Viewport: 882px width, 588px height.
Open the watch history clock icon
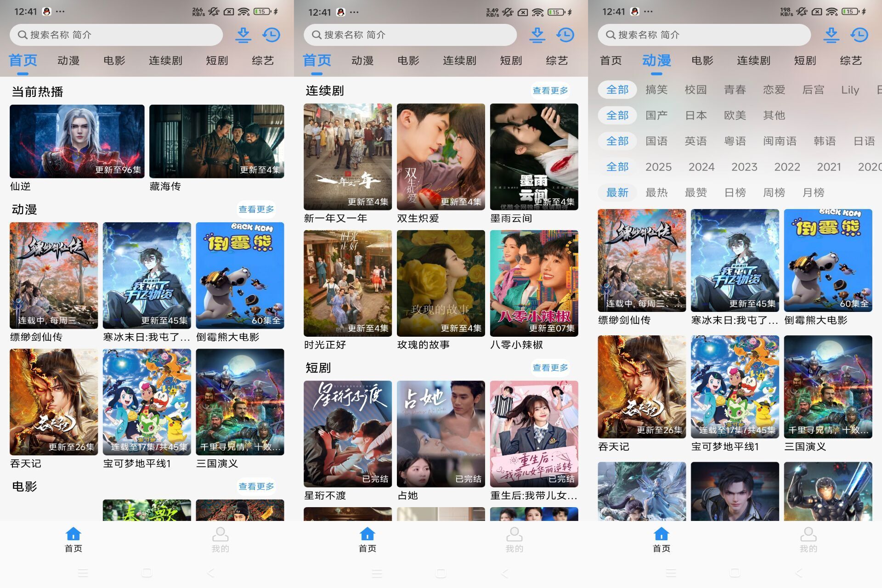pyautogui.click(x=271, y=35)
